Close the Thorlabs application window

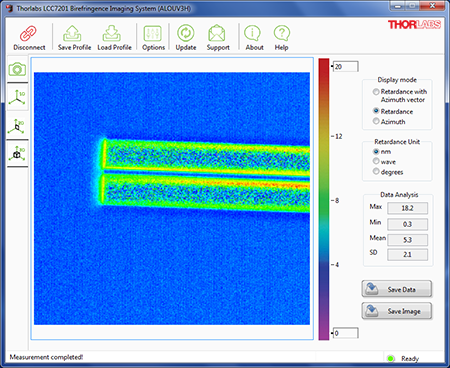pos(432,6)
